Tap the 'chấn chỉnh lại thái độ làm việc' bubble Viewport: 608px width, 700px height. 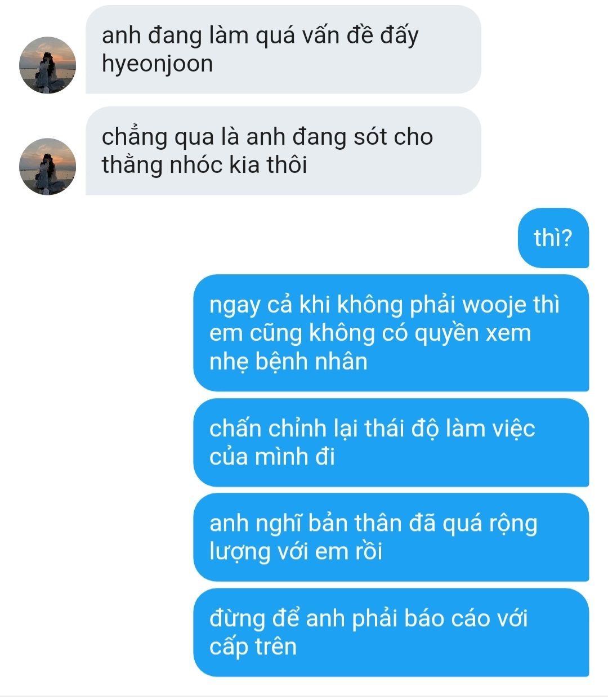pos(391,443)
